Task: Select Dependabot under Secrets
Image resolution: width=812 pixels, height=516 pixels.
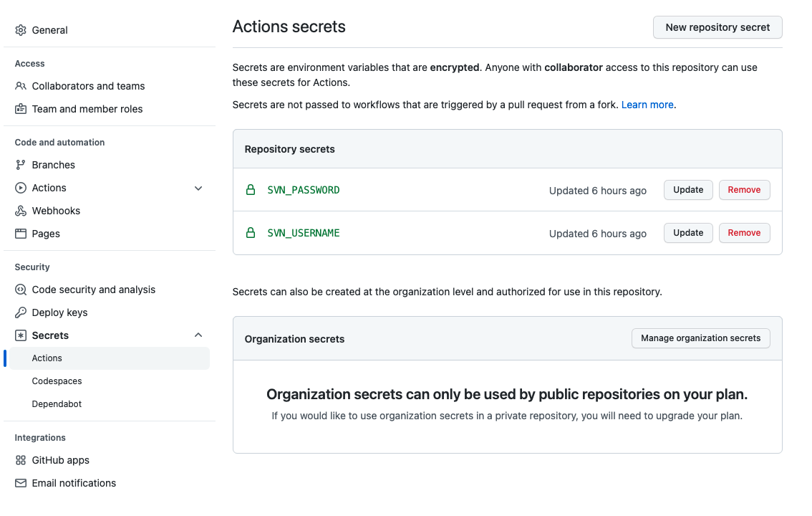Action: 57,404
